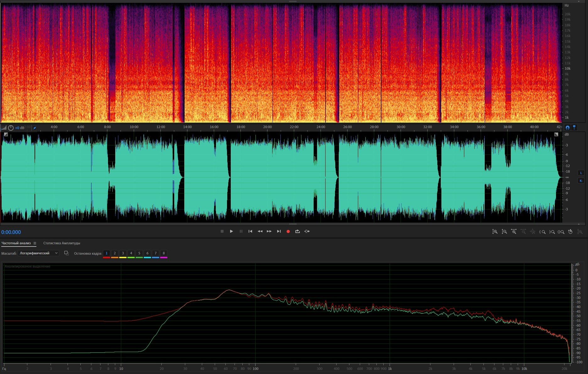Select the Частотный анализ tab
The height and width of the screenshot is (374, 588).
[x=16, y=243]
